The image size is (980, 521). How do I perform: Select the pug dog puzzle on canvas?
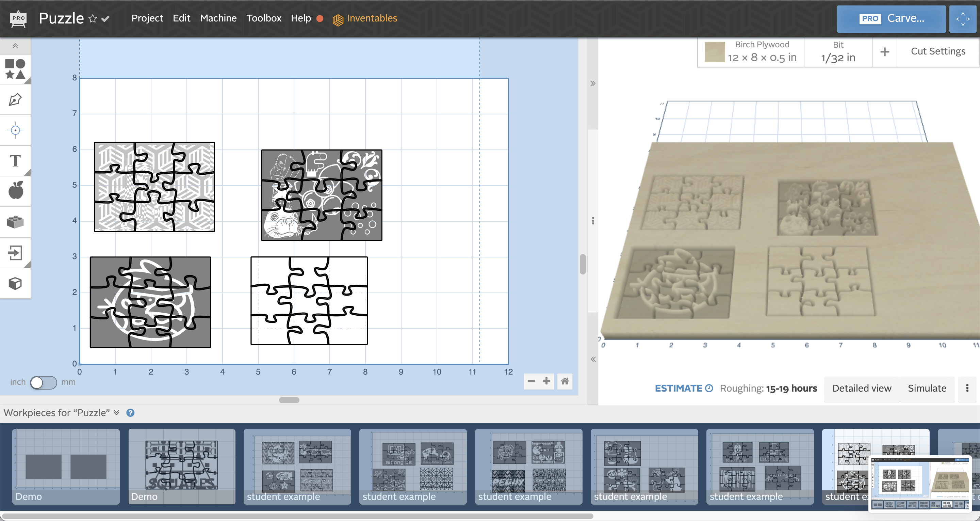(x=322, y=195)
